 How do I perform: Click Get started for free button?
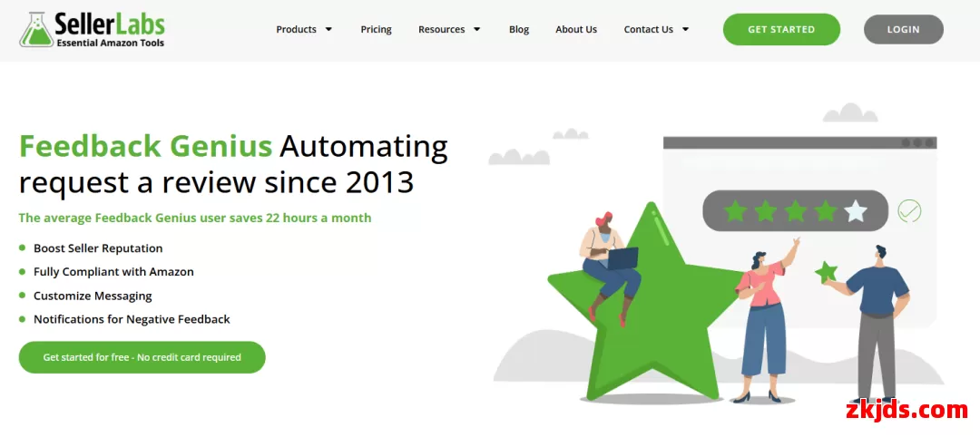(142, 357)
